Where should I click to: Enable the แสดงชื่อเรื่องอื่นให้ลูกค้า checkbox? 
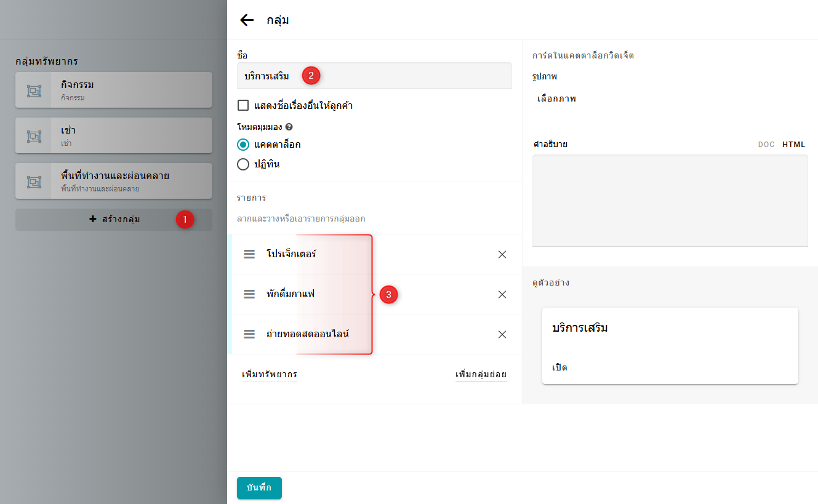point(243,105)
